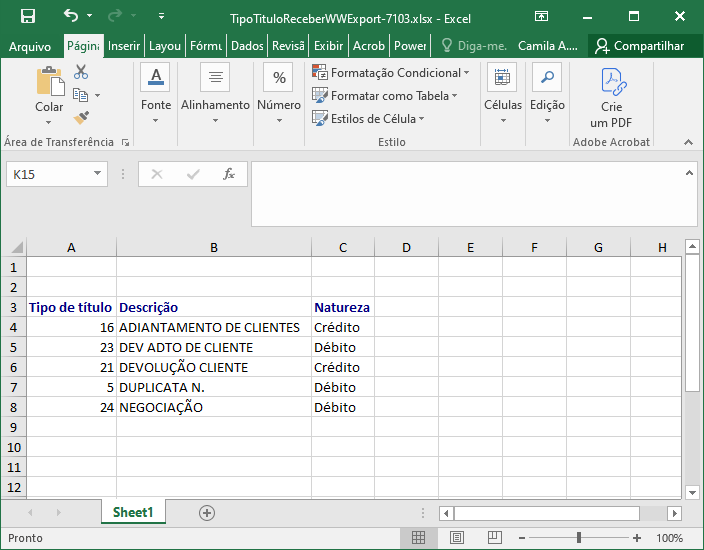The height and width of the screenshot is (550, 704).
Task: Click the Copy icon in clipboard group
Action: point(81,95)
